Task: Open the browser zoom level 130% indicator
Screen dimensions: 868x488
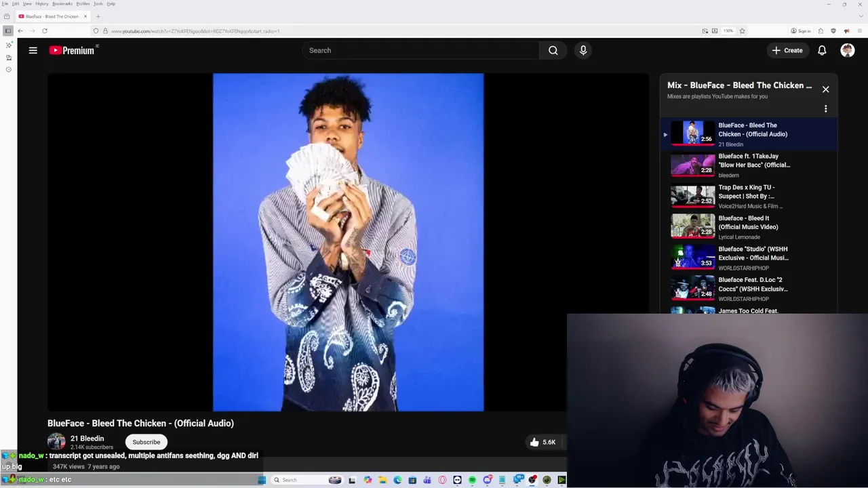Action: pyautogui.click(x=728, y=30)
